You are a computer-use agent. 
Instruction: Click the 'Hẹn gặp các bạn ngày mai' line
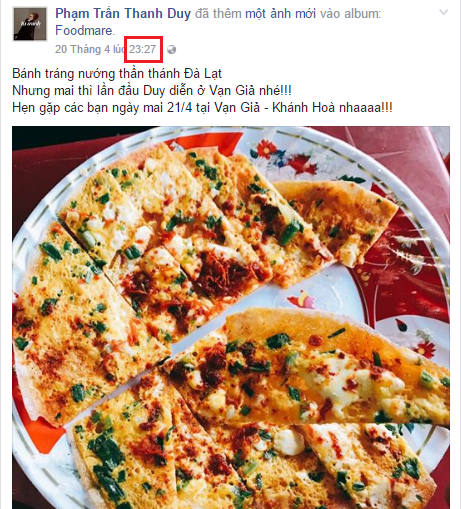[202, 108]
